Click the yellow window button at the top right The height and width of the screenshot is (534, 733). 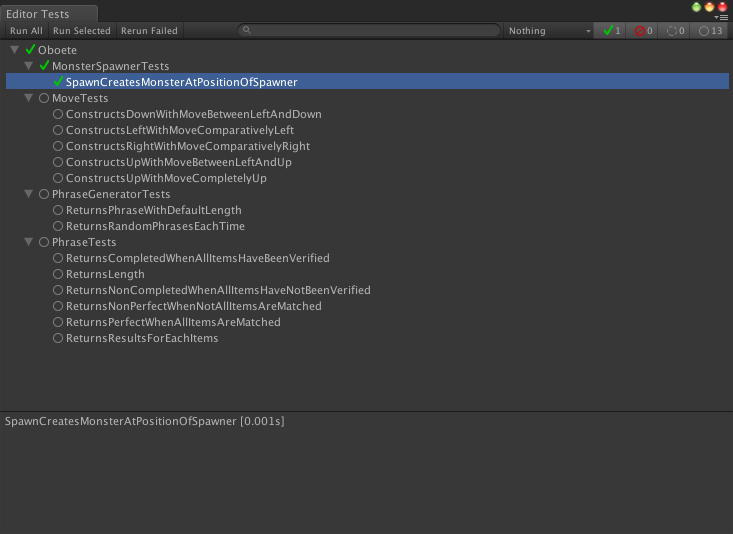(x=709, y=7)
